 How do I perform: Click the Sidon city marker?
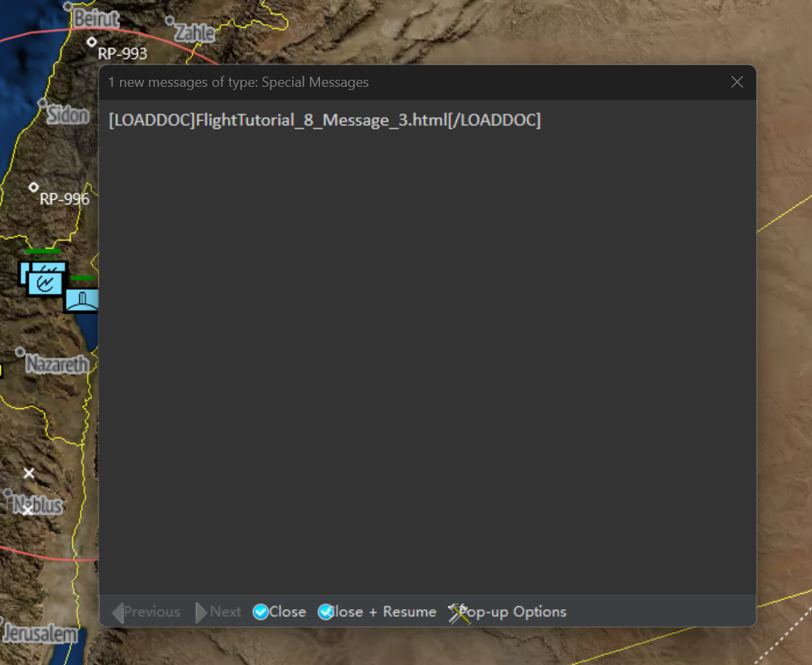[x=43, y=102]
